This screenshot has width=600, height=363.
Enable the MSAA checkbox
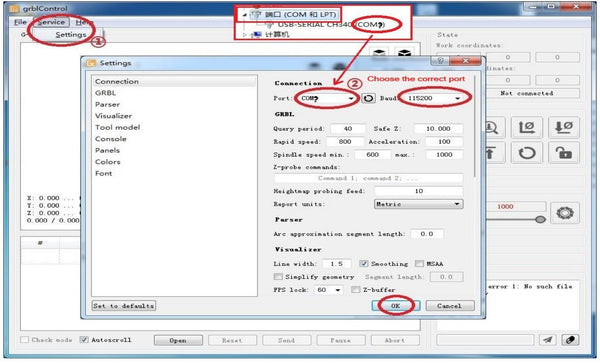coord(419,264)
